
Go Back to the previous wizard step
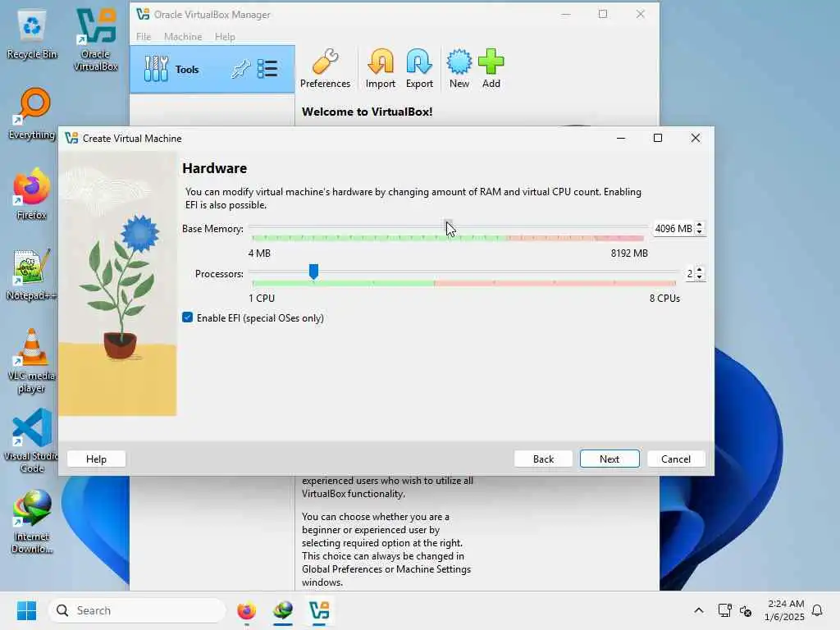click(543, 459)
